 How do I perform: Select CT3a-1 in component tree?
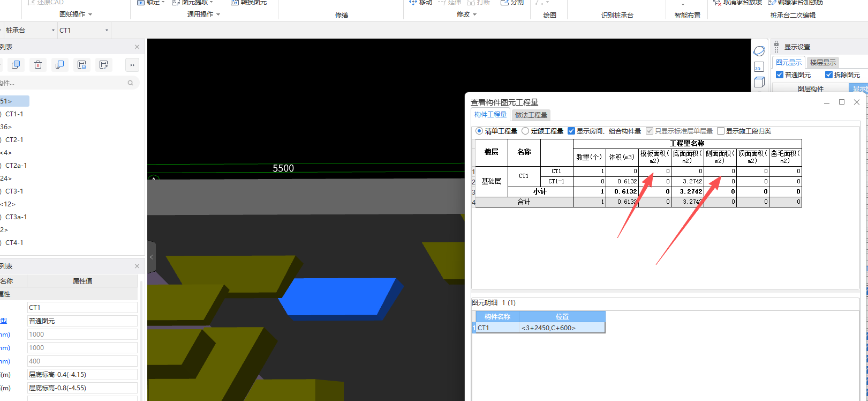pyautogui.click(x=16, y=217)
